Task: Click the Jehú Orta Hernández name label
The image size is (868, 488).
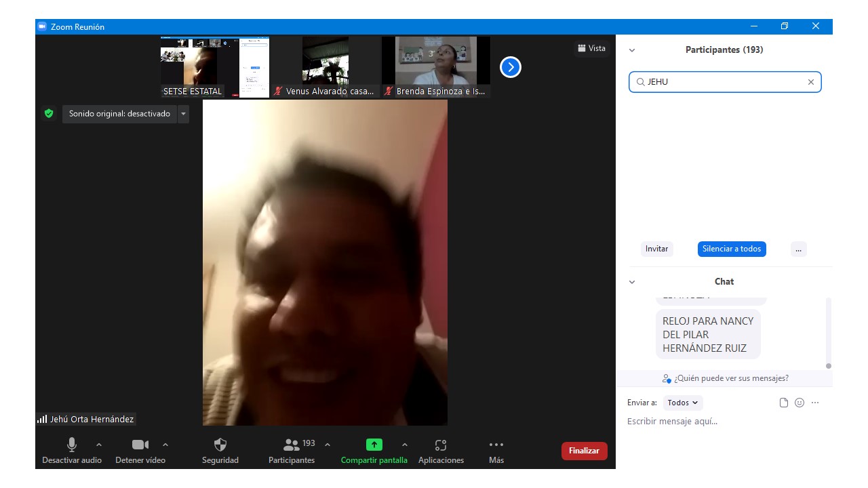Action: (92, 420)
